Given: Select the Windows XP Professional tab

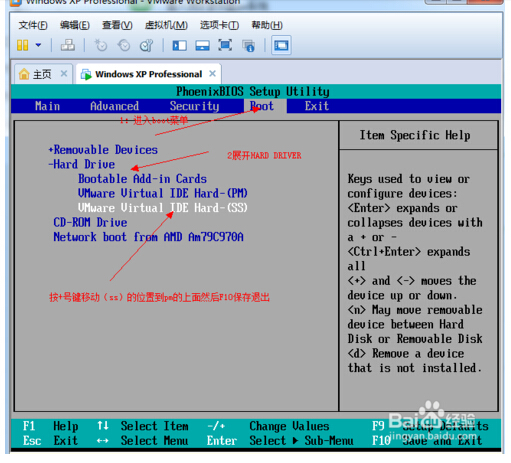Looking at the screenshot, I should click(x=149, y=74).
